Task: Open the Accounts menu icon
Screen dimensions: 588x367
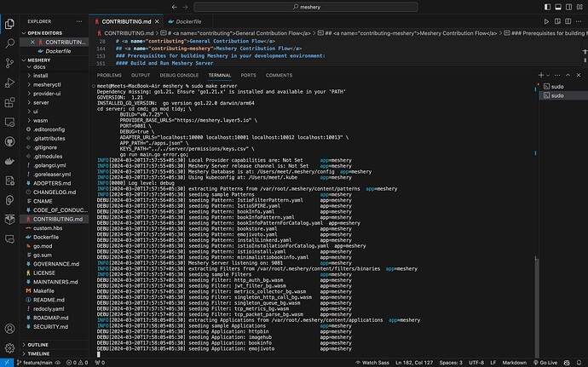Action: click(x=9, y=329)
